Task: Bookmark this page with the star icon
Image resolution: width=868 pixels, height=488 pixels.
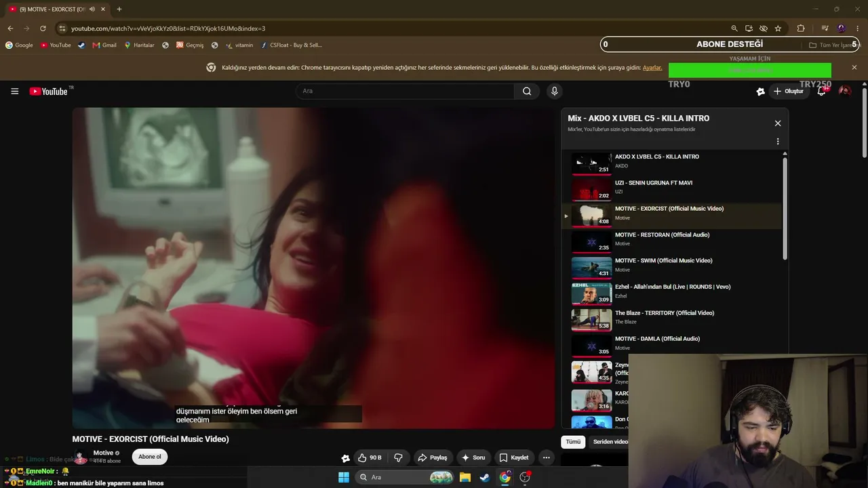Action: tap(778, 28)
